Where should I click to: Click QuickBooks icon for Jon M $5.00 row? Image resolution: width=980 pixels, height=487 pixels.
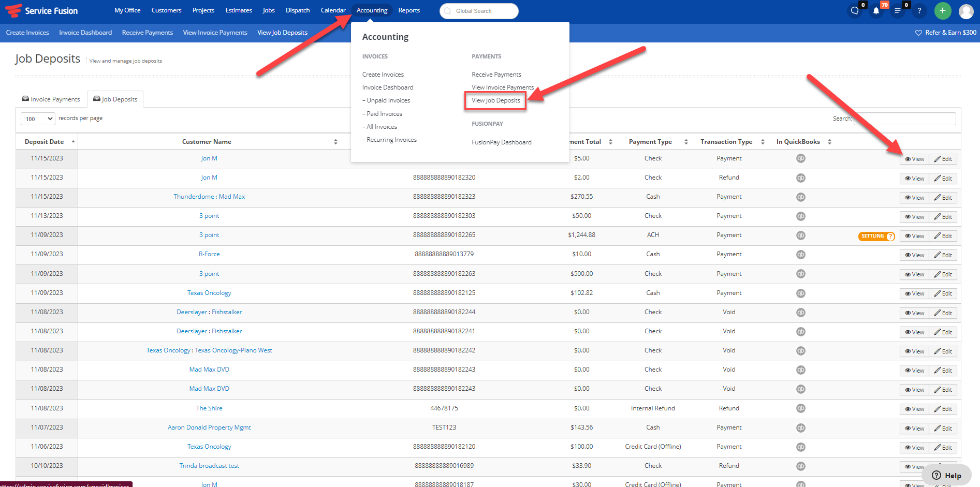pyautogui.click(x=801, y=158)
